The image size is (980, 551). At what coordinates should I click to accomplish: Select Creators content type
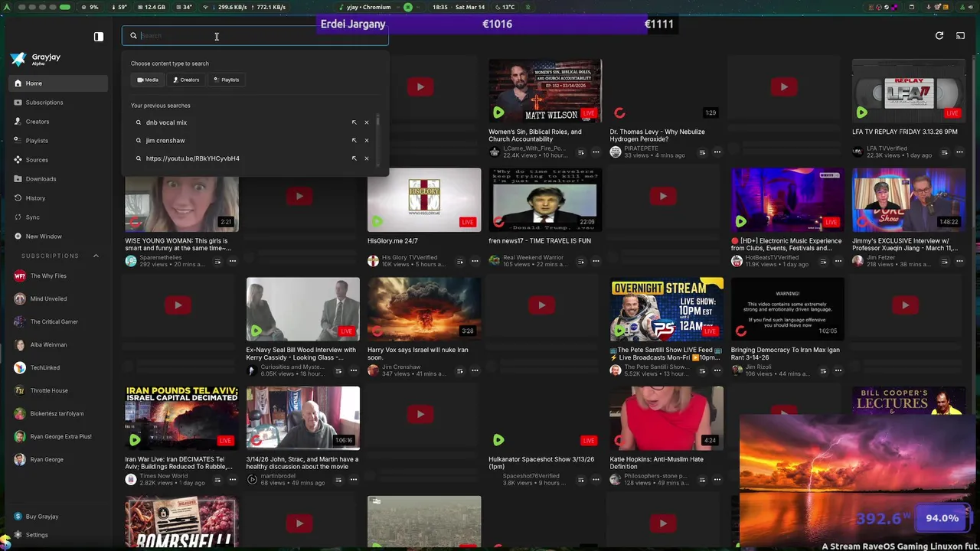[186, 80]
